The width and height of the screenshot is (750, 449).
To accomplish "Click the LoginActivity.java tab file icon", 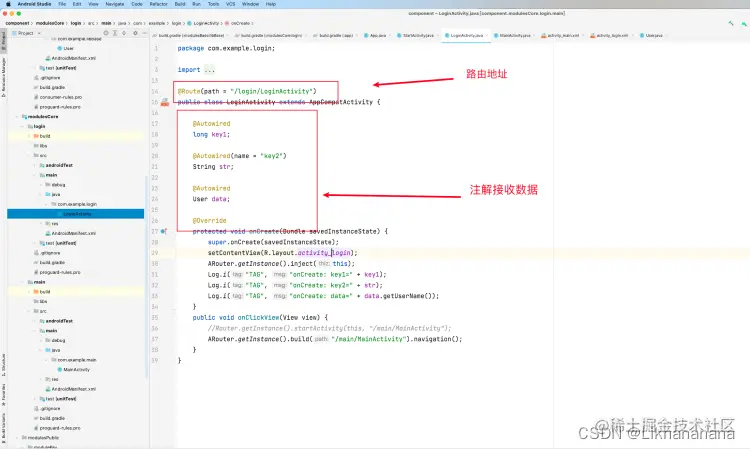I will 447,35.
